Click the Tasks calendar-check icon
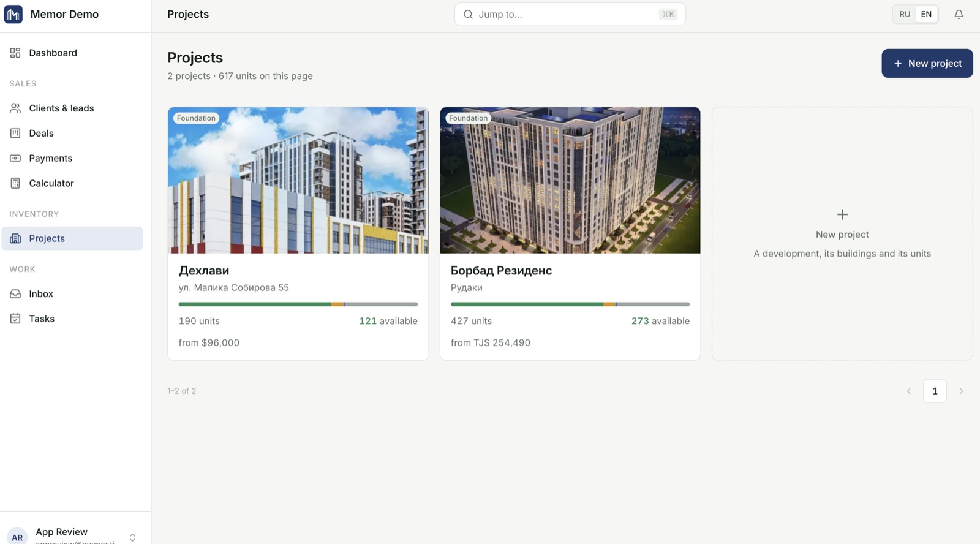Viewport: 980px width, 544px height. 15,319
